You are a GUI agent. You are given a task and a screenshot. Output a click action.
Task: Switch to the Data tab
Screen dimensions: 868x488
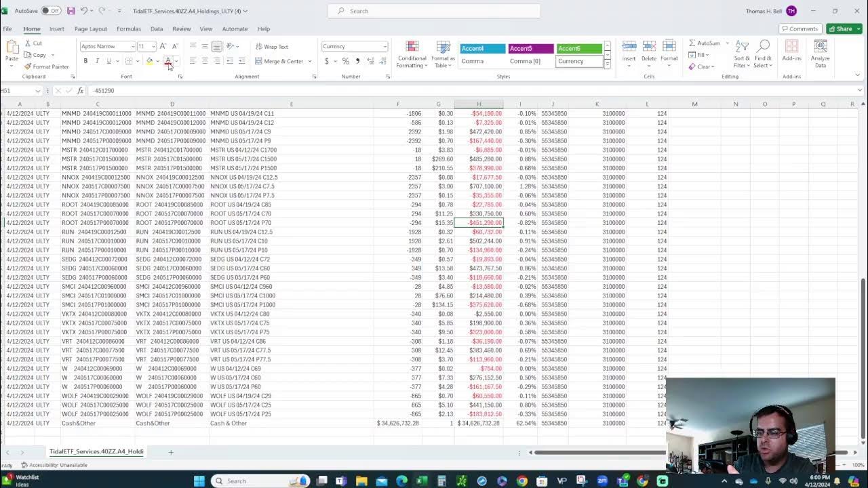pyautogui.click(x=157, y=29)
